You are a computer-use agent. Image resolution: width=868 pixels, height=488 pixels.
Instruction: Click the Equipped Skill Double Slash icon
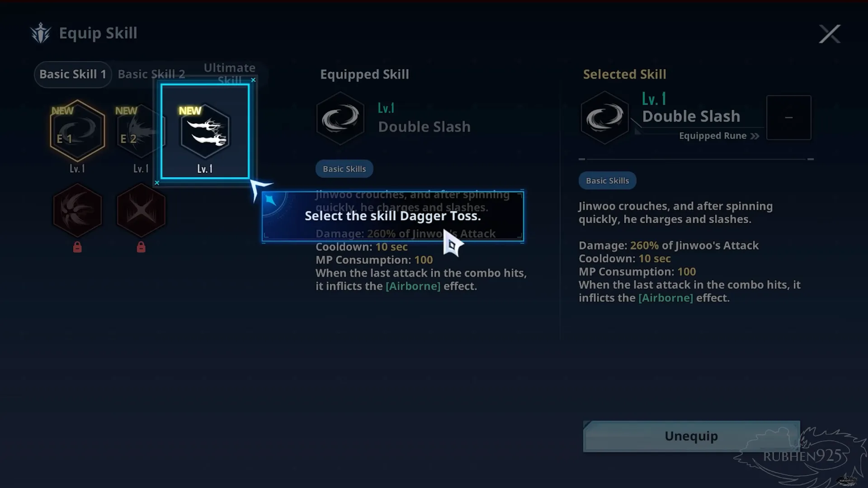pos(340,118)
